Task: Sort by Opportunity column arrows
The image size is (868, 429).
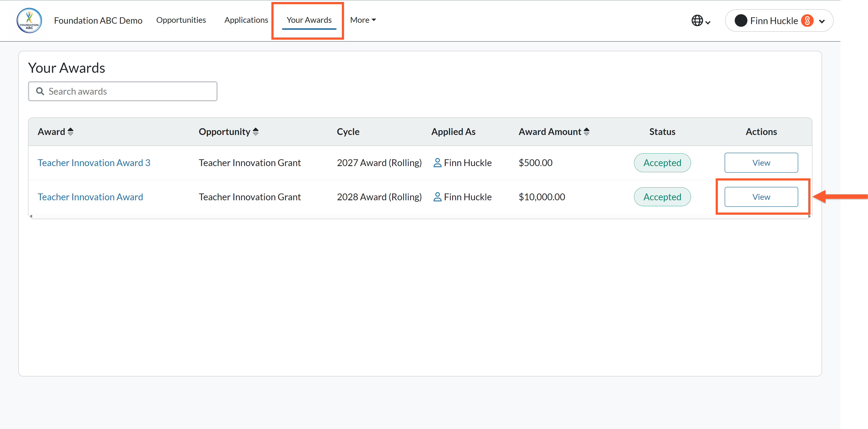Action: coord(256,131)
